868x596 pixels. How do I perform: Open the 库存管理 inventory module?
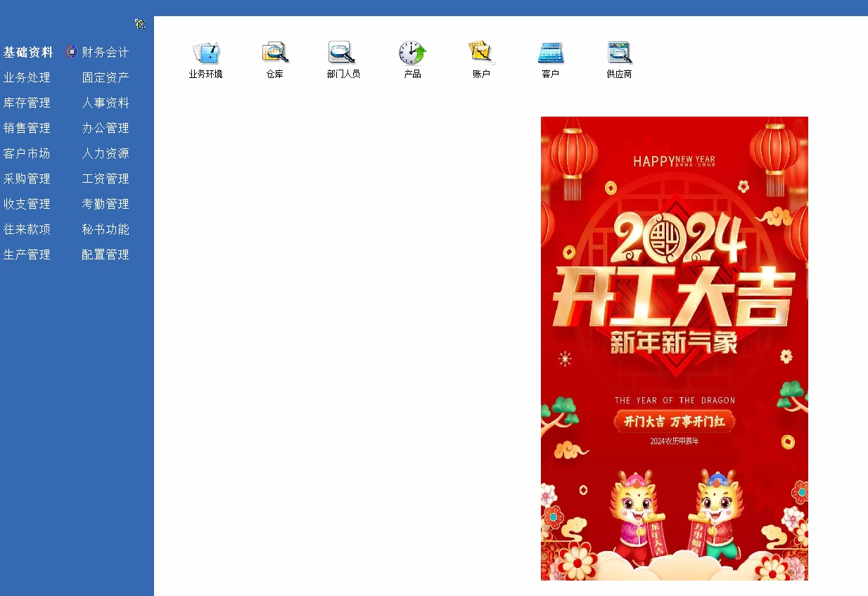tap(27, 103)
